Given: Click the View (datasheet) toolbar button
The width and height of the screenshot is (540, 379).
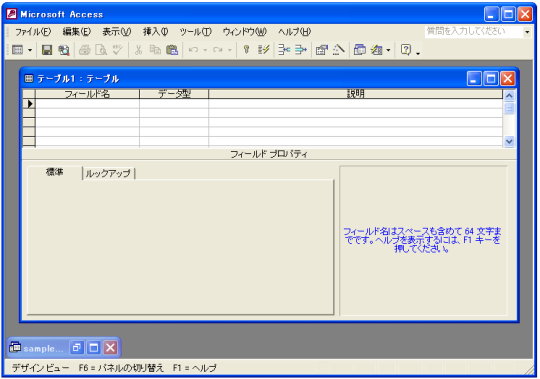Looking at the screenshot, I should point(17,50).
